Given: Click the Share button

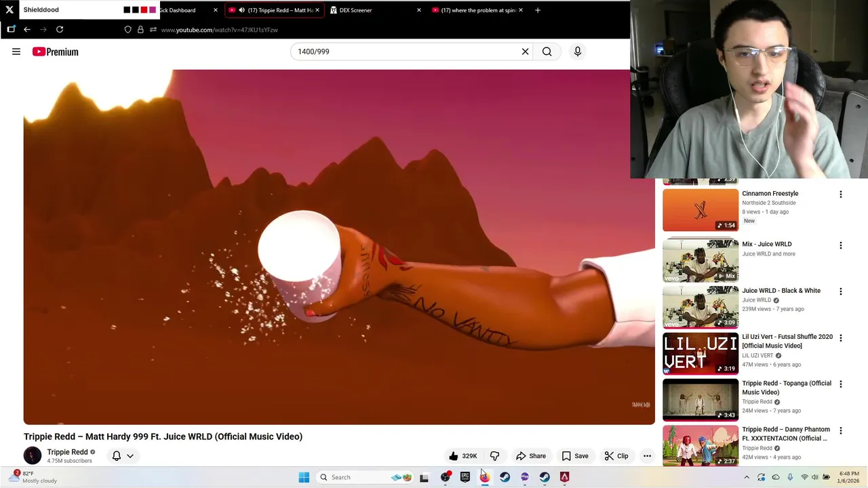Looking at the screenshot, I should pos(530,456).
